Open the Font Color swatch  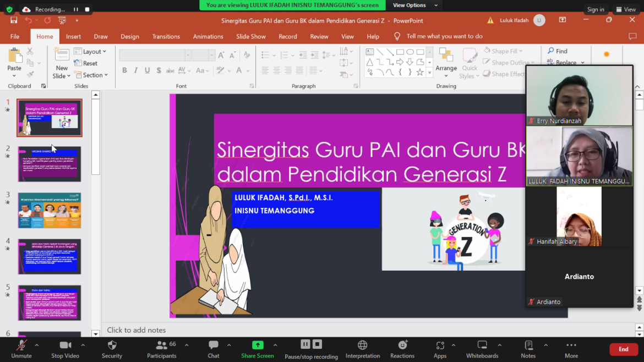pos(241,70)
